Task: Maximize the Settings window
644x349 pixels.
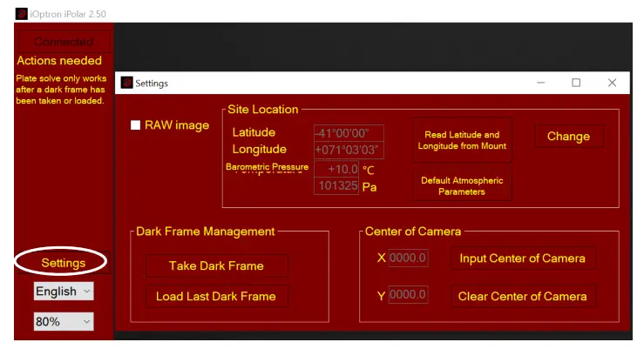Action: tap(576, 83)
